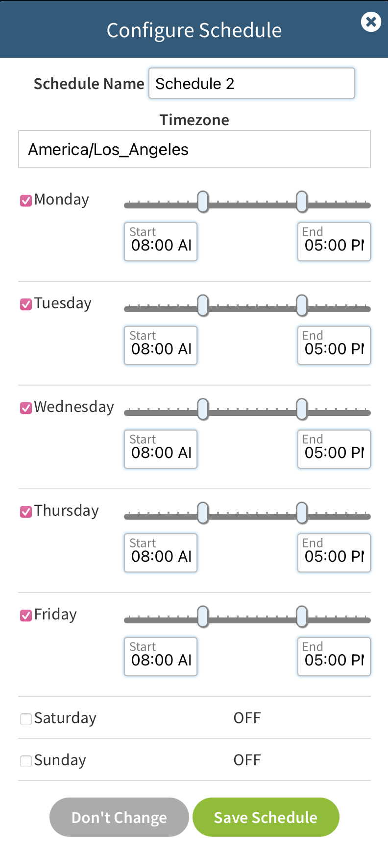Click Monday's start slider handle
This screenshot has width=388, height=868.
(203, 202)
